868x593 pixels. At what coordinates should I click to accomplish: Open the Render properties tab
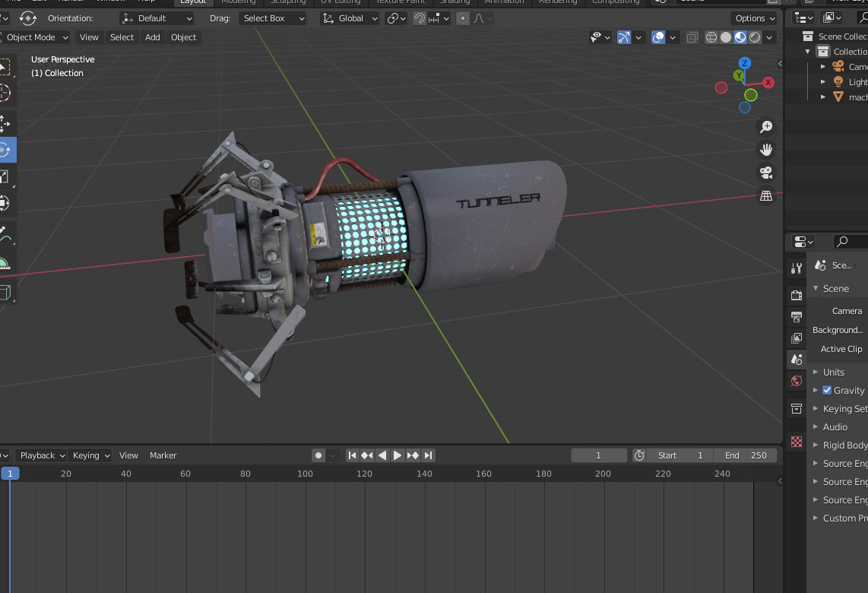796,295
